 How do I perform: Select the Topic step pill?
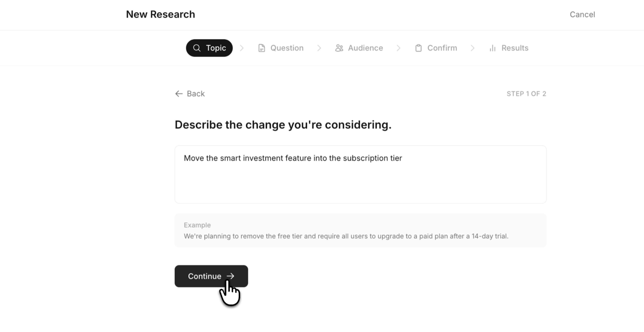pos(209,48)
